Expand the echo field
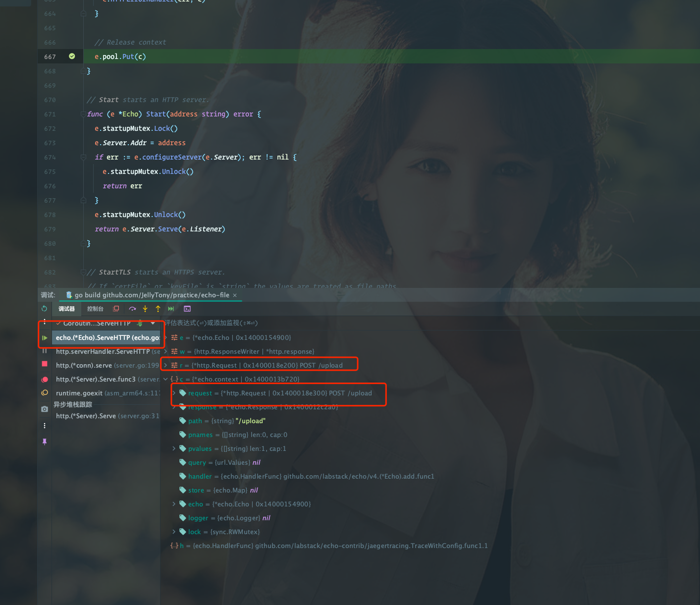Image resolution: width=700 pixels, height=605 pixels. (174, 504)
